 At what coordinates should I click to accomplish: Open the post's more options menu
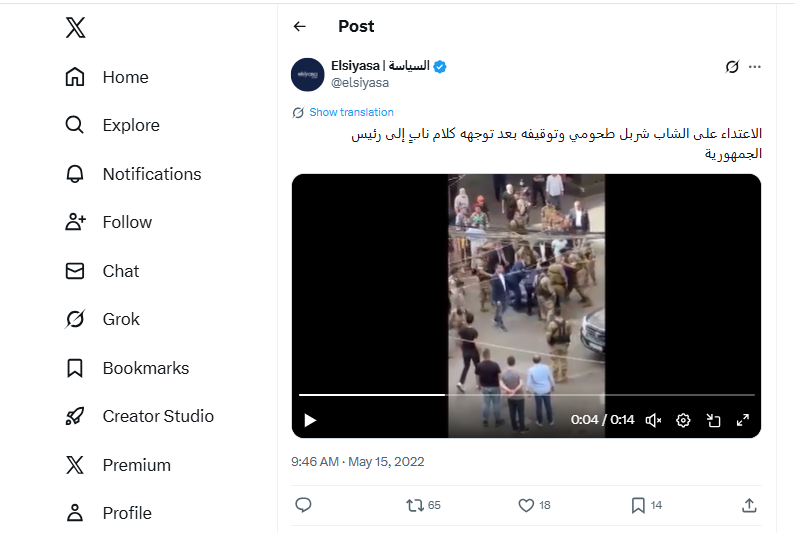(x=755, y=67)
